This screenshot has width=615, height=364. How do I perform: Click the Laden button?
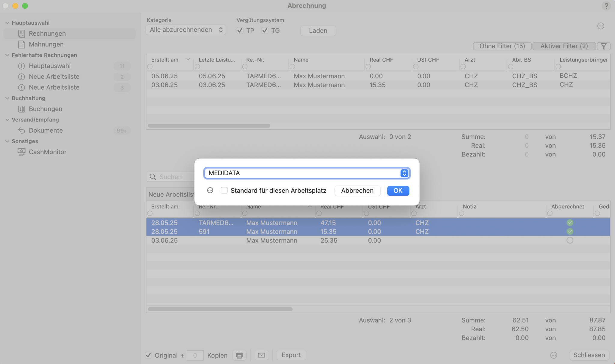318,31
